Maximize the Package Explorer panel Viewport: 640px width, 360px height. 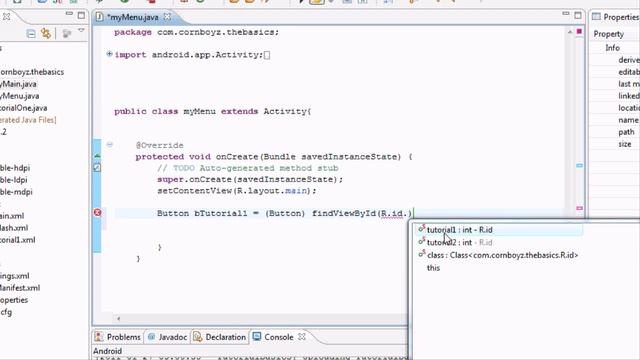coord(82,16)
